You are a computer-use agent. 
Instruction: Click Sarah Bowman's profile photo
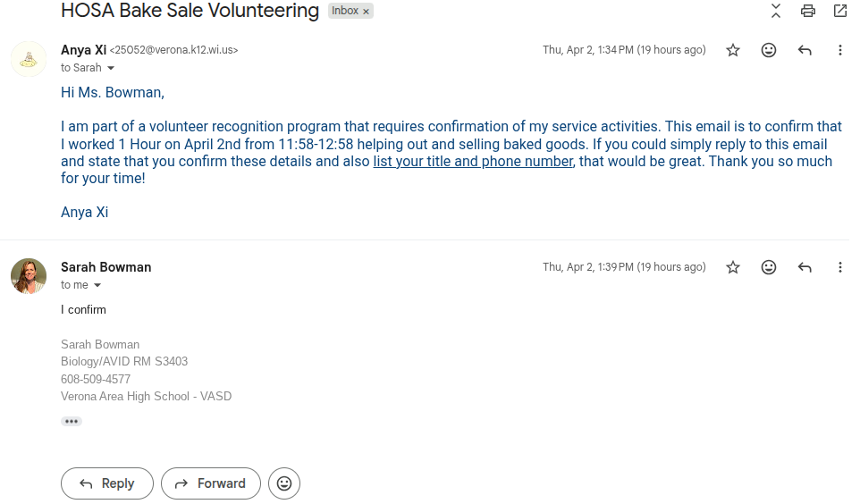pos(29,275)
